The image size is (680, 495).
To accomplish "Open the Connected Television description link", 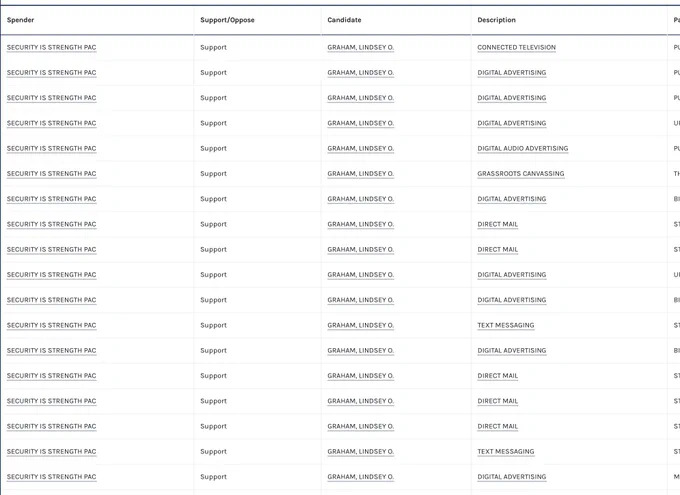I will 517,47.
